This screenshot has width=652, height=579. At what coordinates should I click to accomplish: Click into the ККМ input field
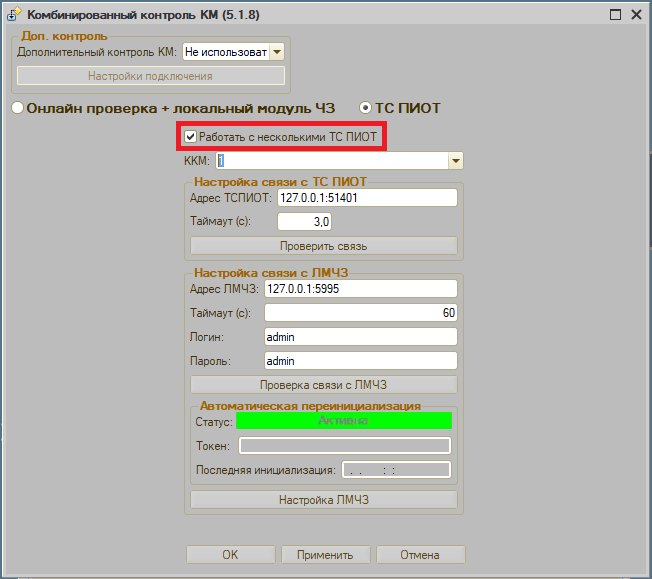coord(332,161)
